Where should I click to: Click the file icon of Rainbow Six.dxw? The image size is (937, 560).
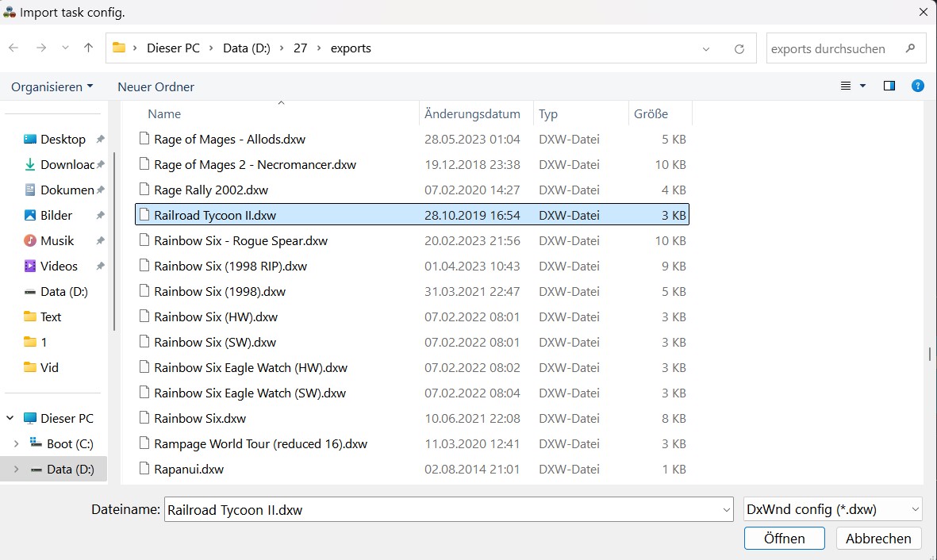click(144, 418)
